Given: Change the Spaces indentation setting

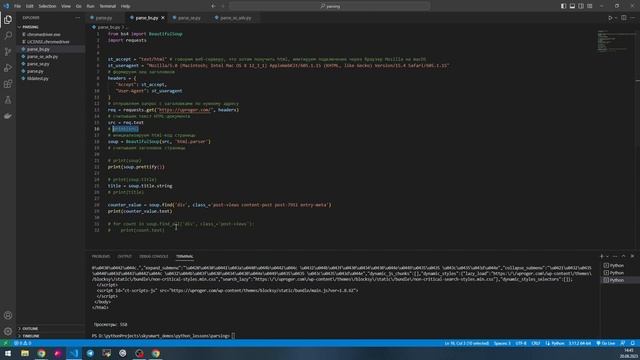Looking at the screenshot, I should 502,343.
